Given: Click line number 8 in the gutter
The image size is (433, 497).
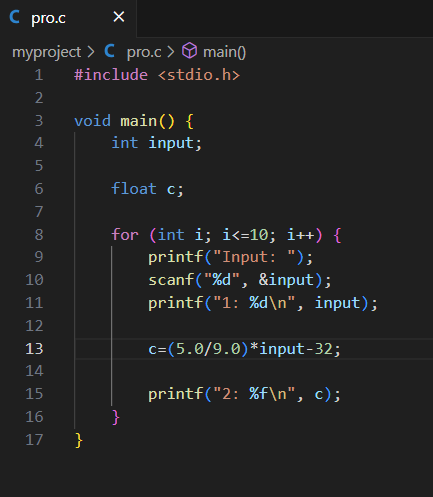Looking at the screenshot, I should coord(39,235).
